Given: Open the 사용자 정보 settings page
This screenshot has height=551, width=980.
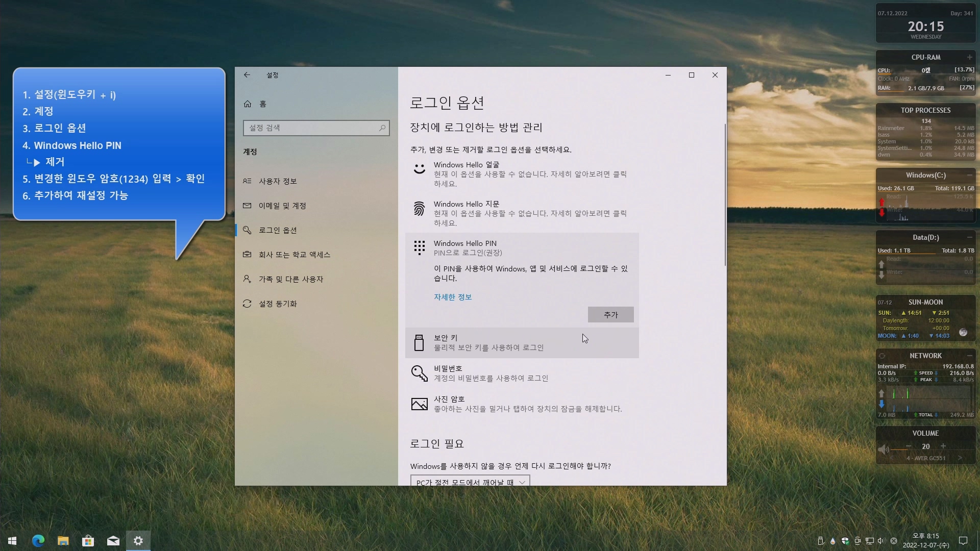Looking at the screenshot, I should tap(278, 181).
